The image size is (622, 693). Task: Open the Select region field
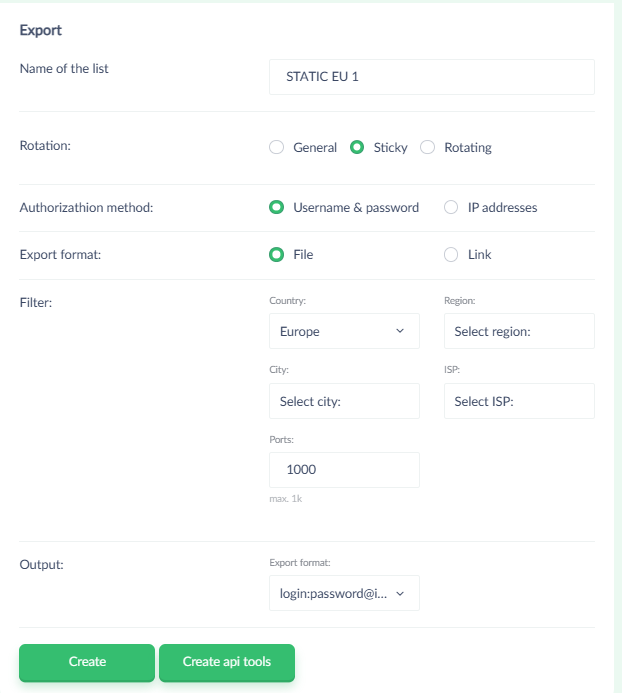click(x=519, y=331)
